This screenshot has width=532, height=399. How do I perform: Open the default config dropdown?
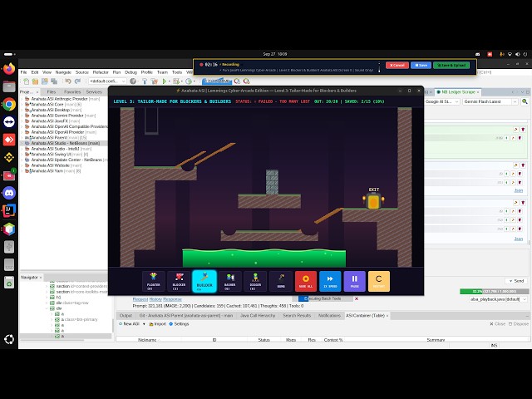(x=107, y=81)
